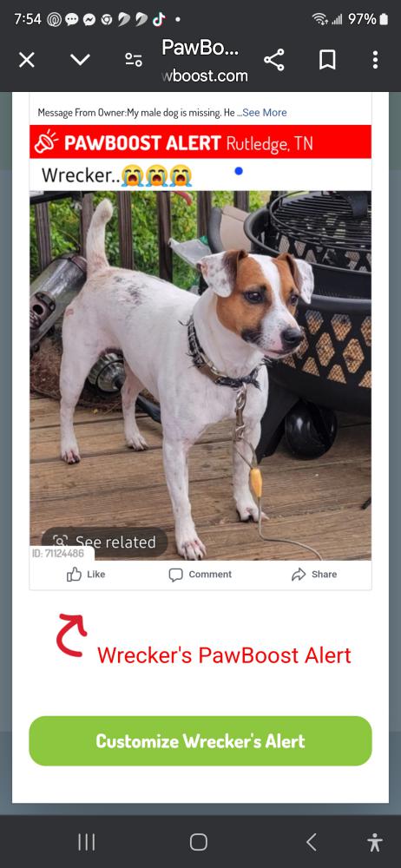This screenshot has height=868, width=401.
Task: Open the PAWBOOST ALERT red banner
Action: click(200, 141)
